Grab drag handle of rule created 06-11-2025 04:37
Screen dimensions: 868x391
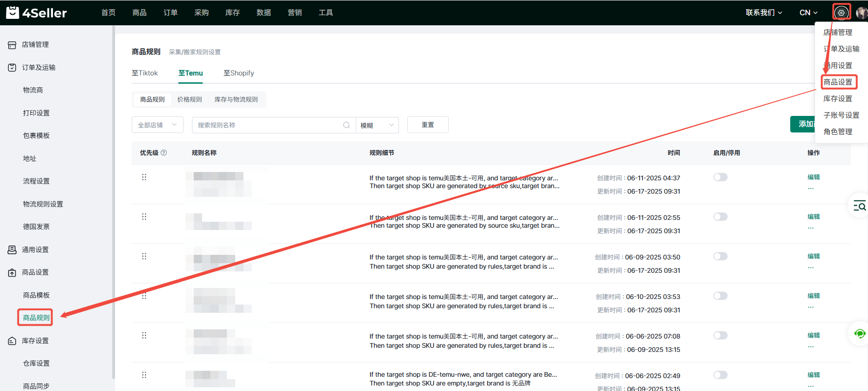click(144, 177)
